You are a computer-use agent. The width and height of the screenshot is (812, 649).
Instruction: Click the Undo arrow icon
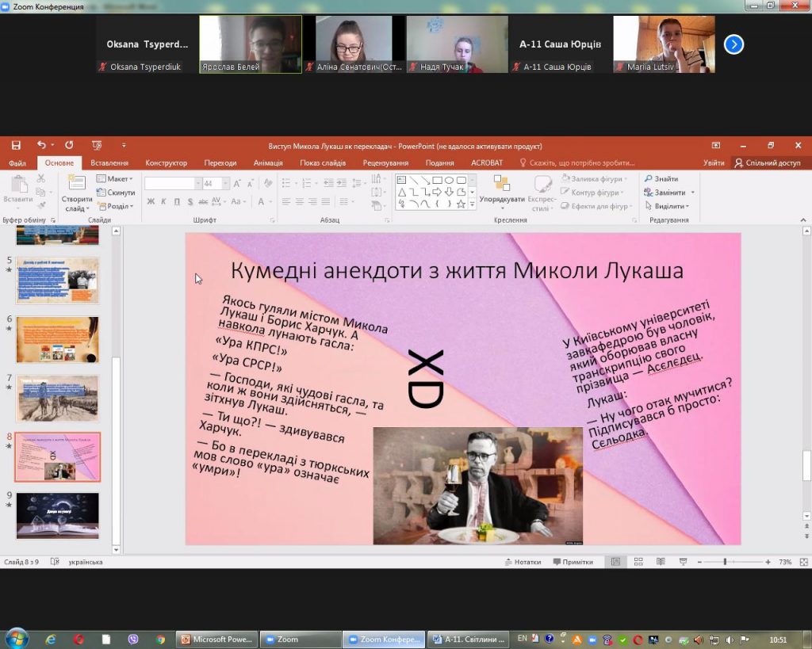[x=41, y=145]
